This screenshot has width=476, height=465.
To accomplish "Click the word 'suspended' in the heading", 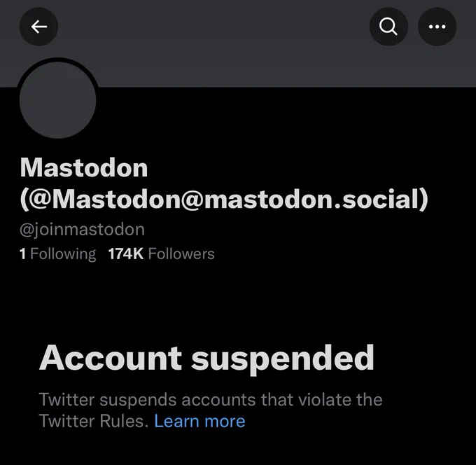I will point(283,359).
